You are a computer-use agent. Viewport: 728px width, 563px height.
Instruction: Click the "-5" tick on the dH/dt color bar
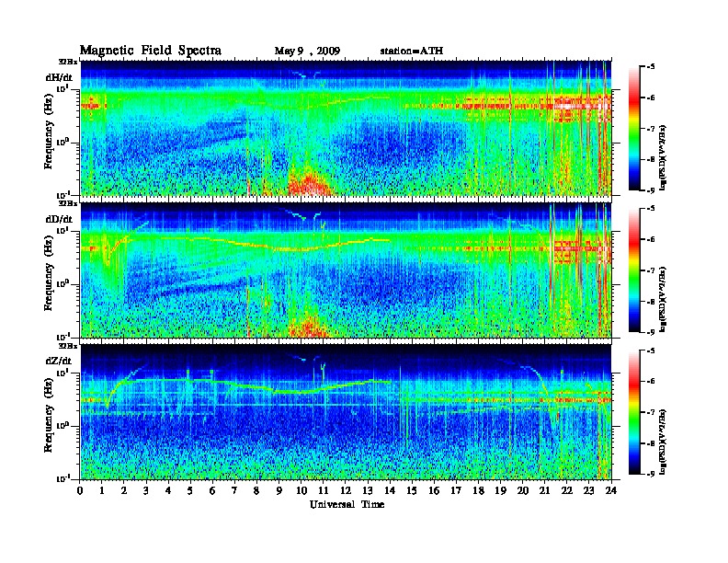click(x=652, y=67)
